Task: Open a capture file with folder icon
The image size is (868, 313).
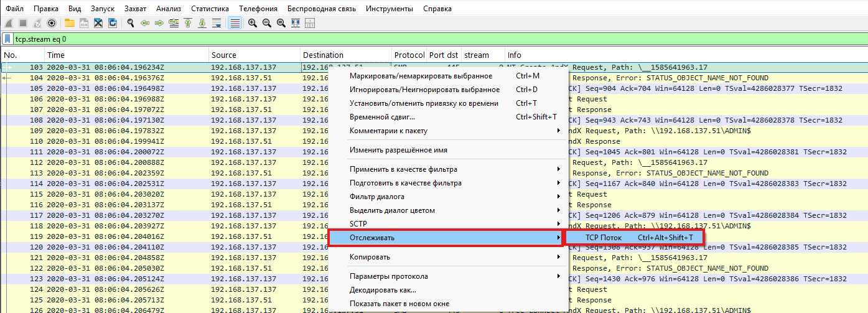Action: click(x=69, y=23)
